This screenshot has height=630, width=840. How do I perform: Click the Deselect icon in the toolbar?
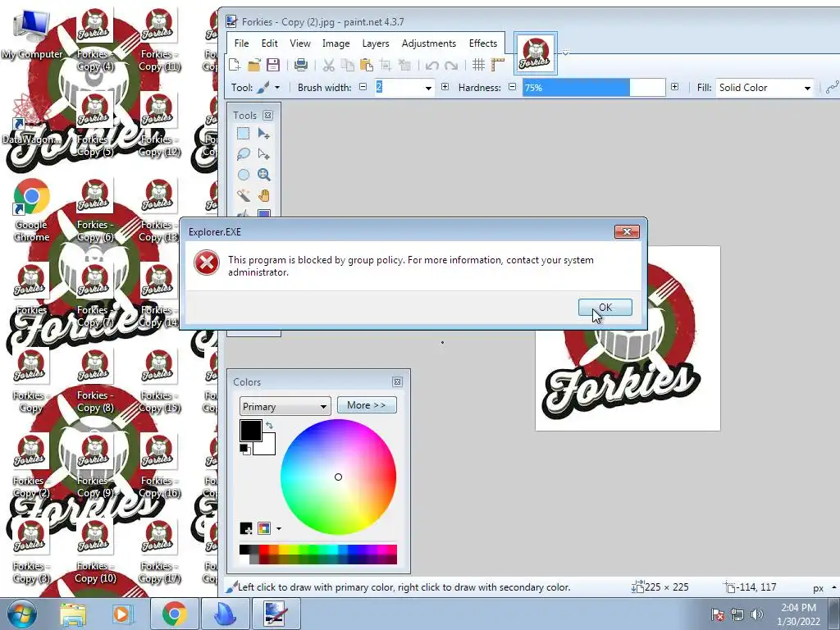coord(404,65)
